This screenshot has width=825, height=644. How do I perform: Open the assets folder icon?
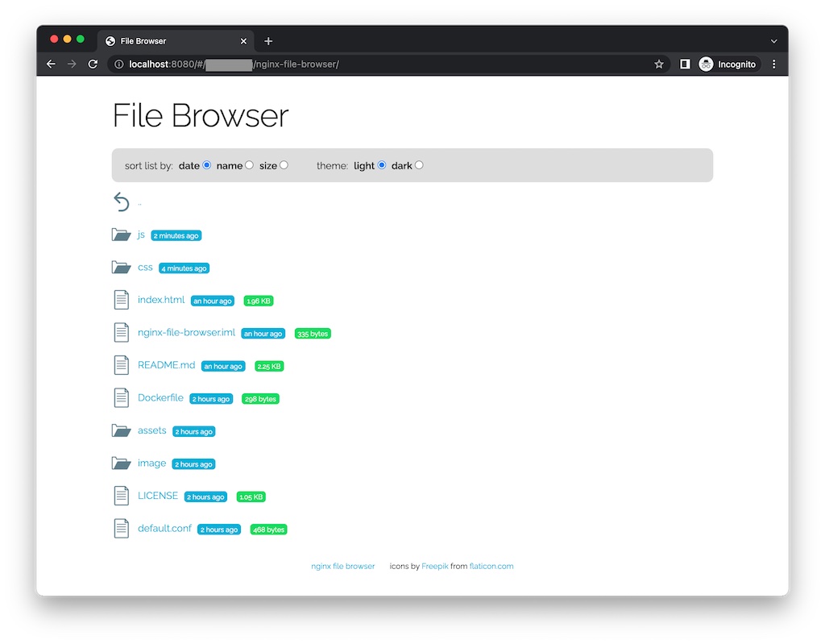(x=122, y=430)
